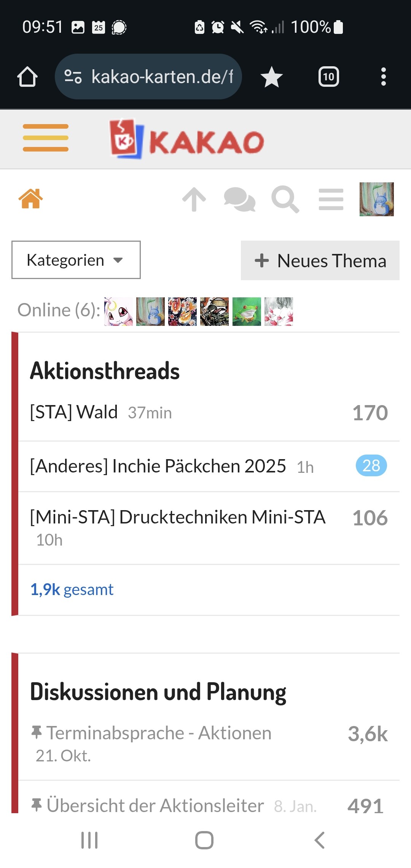411x868 pixels.
Task: Go to forum home via orange house icon
Action: click(x=31, y=199)
